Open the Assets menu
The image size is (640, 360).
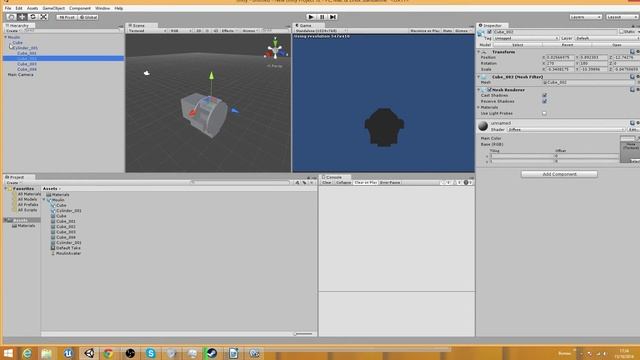[x=32, y=8]
